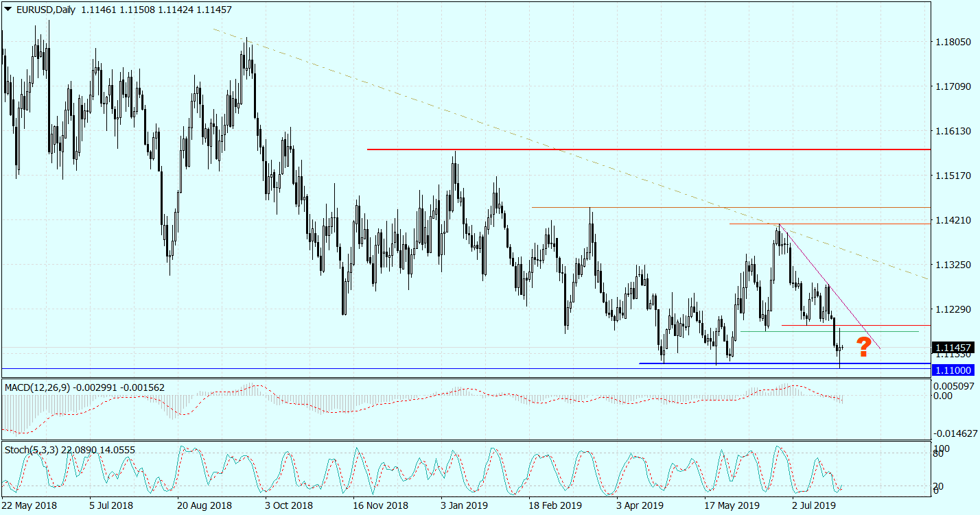This screenshot has width=980, height=515.
Task: Click the 18 Feb 2019 date label
Action: [556, 505]
